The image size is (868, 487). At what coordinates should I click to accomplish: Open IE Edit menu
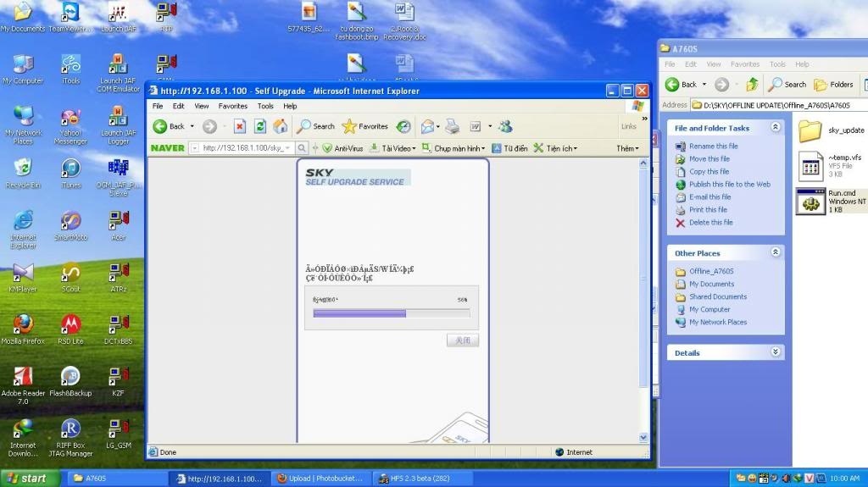click(178, 106)
